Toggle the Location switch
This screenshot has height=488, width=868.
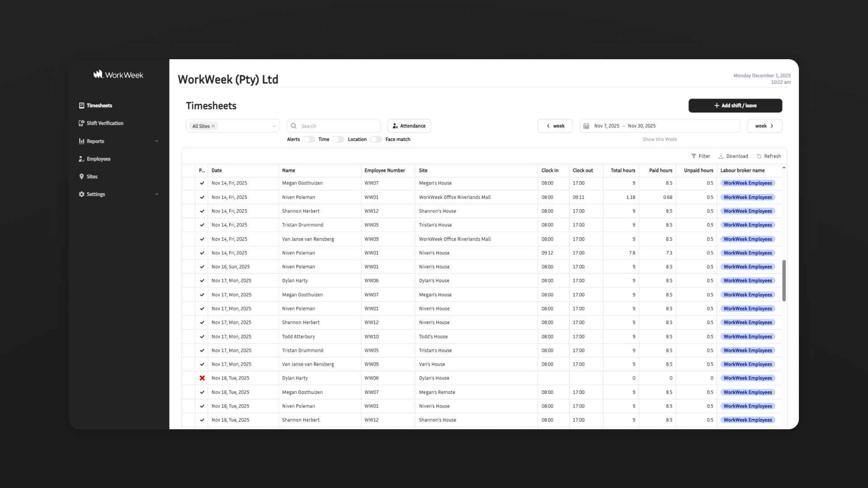coord(376,140)
